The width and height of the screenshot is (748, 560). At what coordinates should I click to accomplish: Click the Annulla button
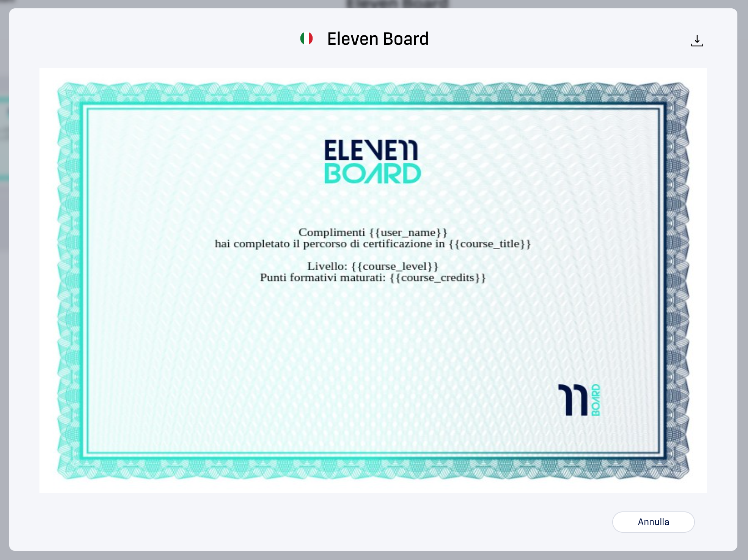653,522
